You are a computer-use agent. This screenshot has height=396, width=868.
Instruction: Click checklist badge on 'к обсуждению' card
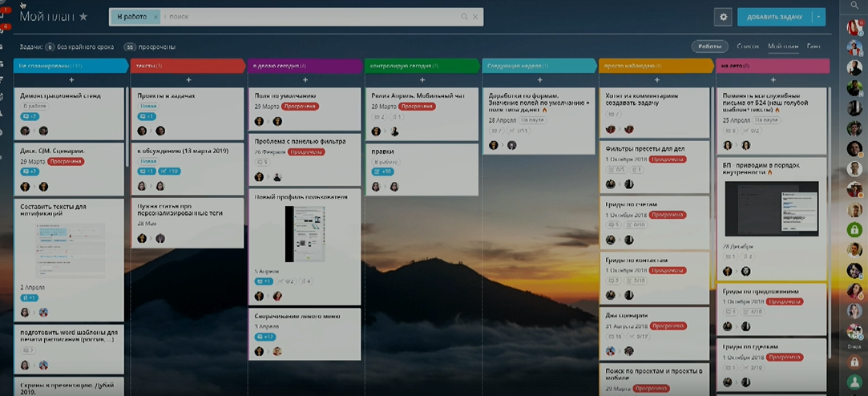coord(169,171)
